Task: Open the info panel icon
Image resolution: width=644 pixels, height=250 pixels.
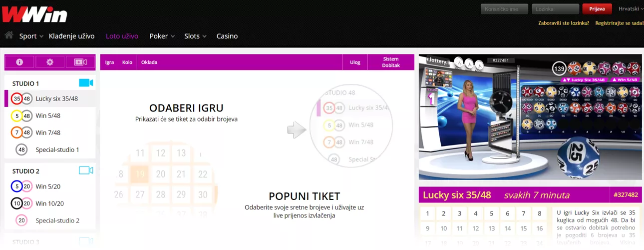Action: click(x=19, y=62)
